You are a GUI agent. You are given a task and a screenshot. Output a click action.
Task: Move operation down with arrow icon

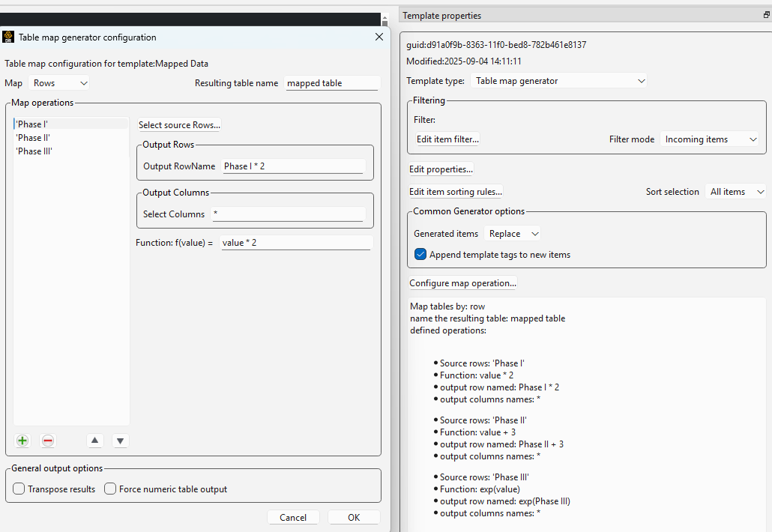pos(121,441)
